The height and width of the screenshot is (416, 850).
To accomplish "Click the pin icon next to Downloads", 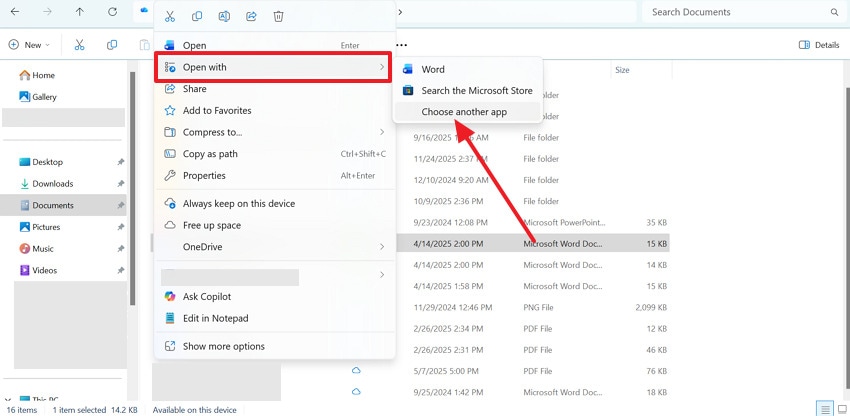I will 120,184.
